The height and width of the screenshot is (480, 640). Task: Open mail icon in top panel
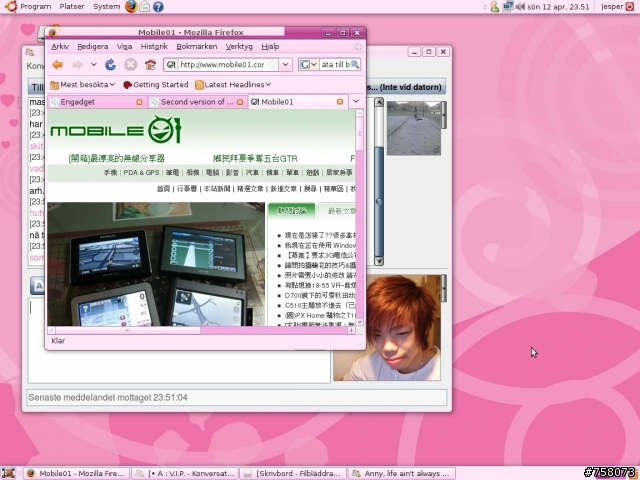pos(144,7)
